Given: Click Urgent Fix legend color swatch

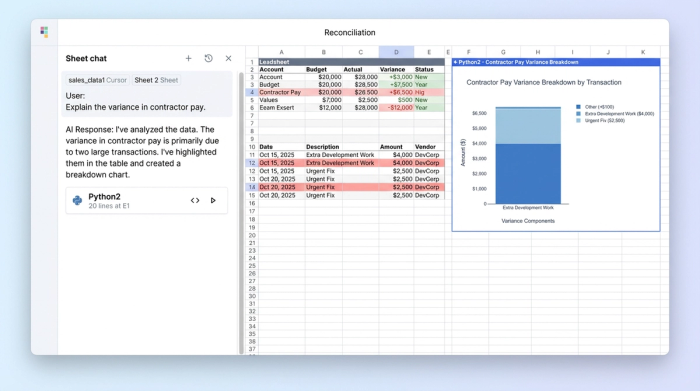Looking at the screenshot, I should [579, 121].
